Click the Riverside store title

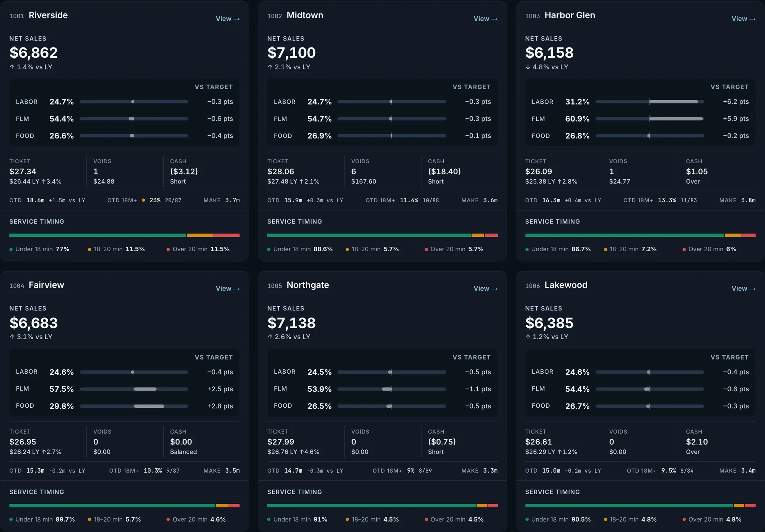48,15
